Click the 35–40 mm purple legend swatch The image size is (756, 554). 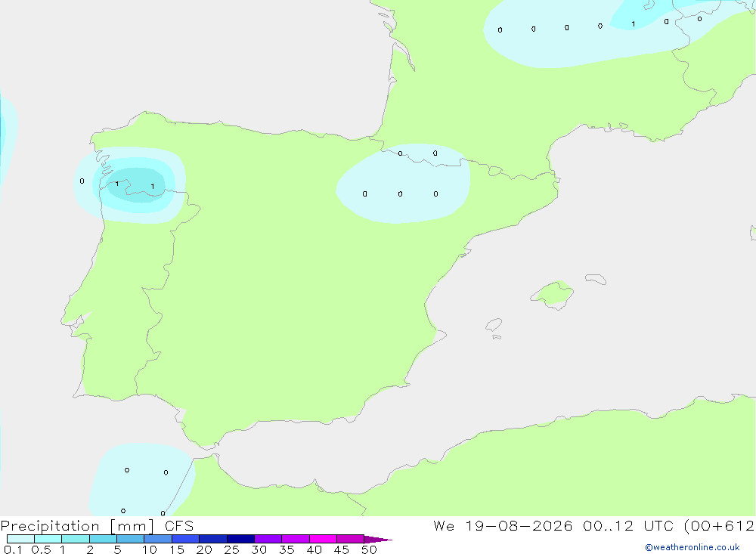click(296, 539)
